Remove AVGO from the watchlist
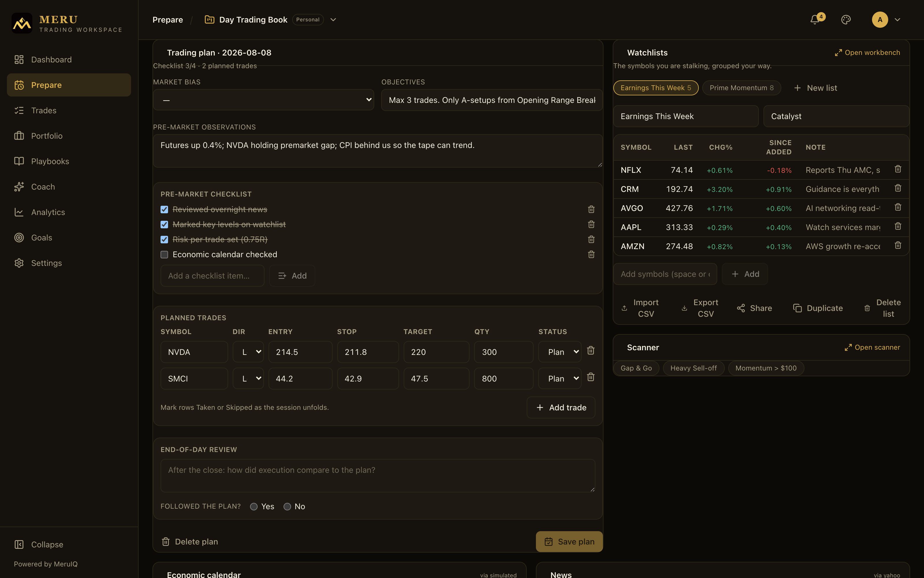Image resolution: width=924 pixels, height=578 pixels. [x=898, y=207]
